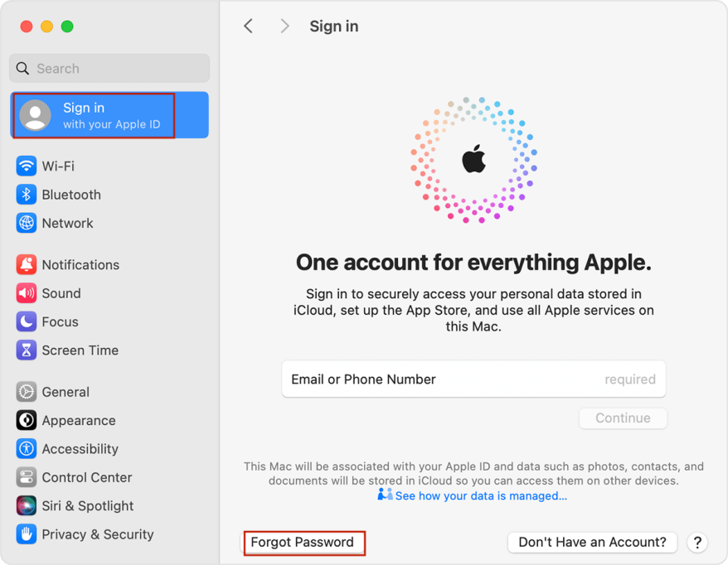This screenshot has height=565, width=728.
Task: Open General settings
Action: tap(65, 392)
